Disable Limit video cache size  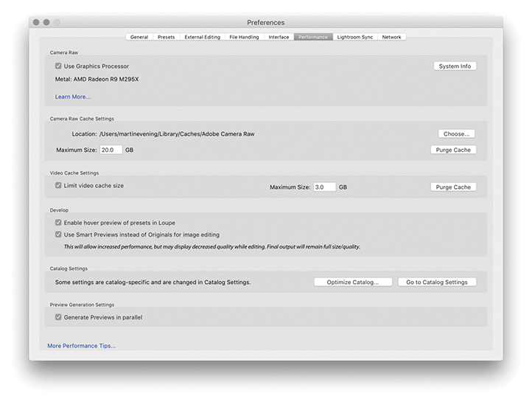tap(58, 186)
